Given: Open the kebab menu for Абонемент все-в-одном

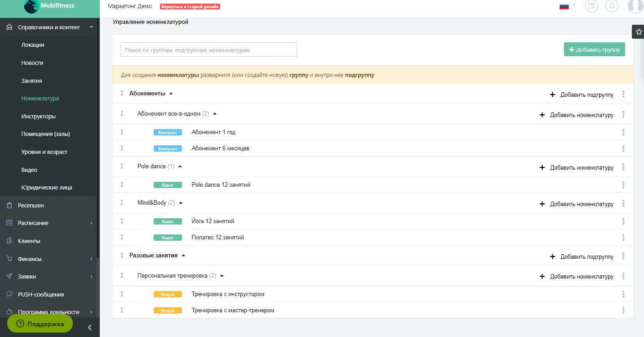Looking at the screenshot, I should point(623,114).
